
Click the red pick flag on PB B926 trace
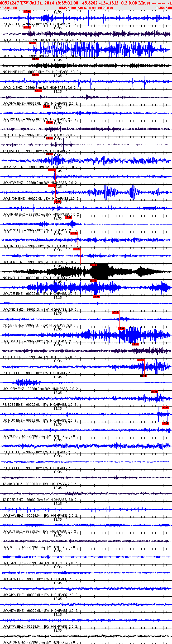click(27, 11)
